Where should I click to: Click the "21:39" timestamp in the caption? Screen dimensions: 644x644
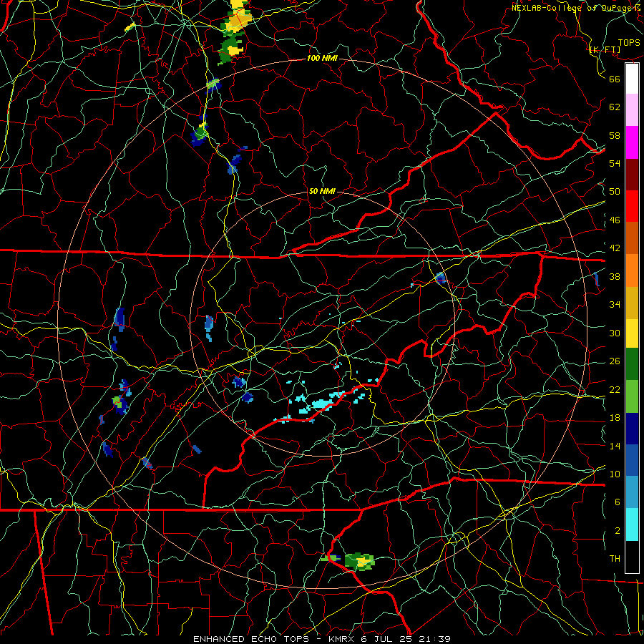[x=434, y=639]
